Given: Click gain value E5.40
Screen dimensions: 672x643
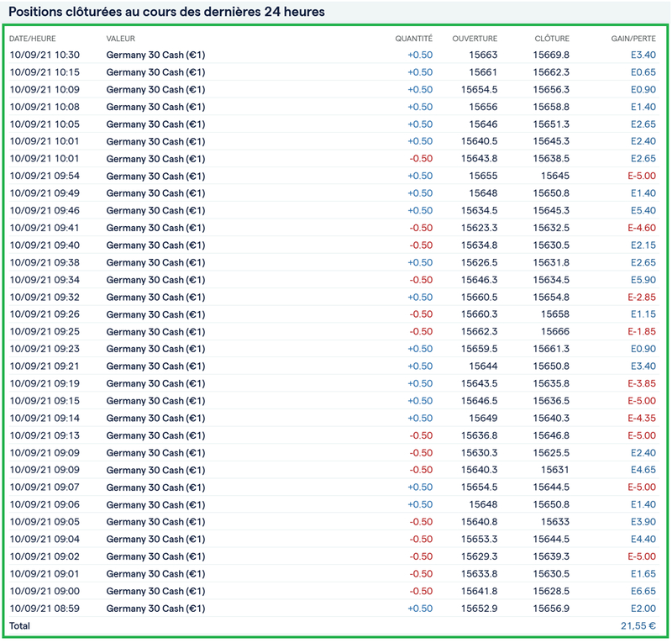Looking at the screenshot, I should point(643,211).
